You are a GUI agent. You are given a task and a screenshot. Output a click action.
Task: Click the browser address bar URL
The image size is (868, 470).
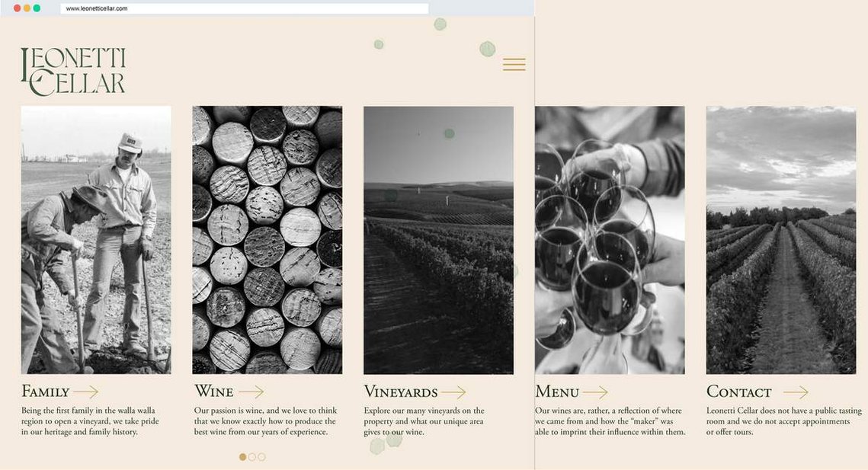click(x=97, y=8)
